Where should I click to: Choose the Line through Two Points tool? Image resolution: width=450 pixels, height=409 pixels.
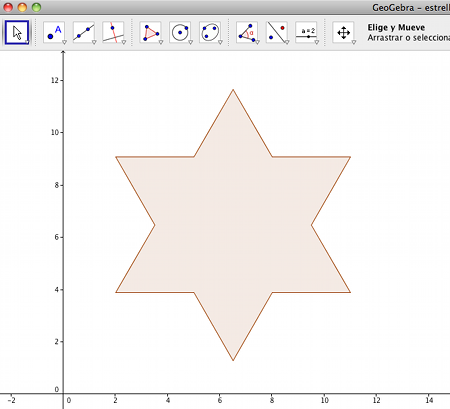(x=84, y=32)
